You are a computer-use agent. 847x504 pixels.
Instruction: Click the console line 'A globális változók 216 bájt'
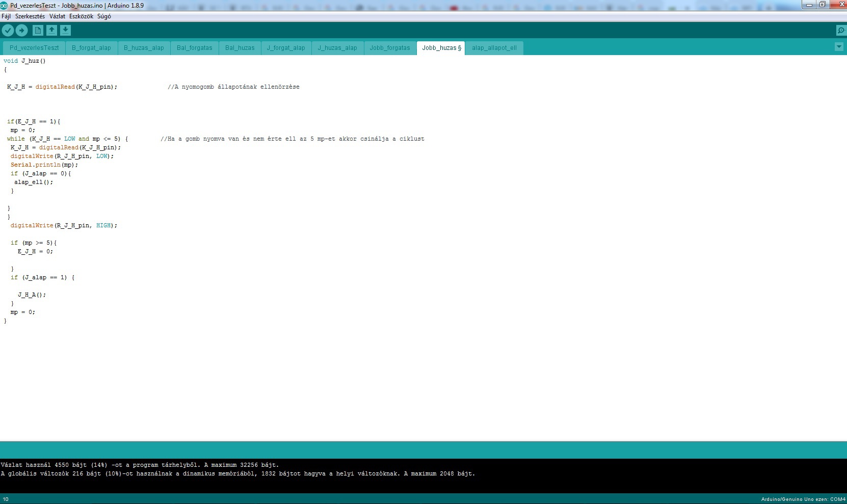tap(238, 473)
